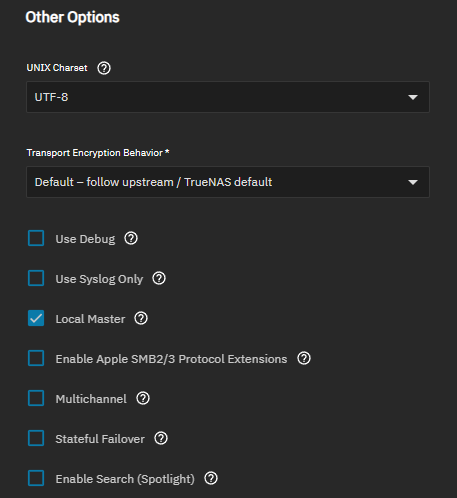Tick the Stateful Failover checkbox
The width and height of the screenshot is (457, 498).
(36, 438)
